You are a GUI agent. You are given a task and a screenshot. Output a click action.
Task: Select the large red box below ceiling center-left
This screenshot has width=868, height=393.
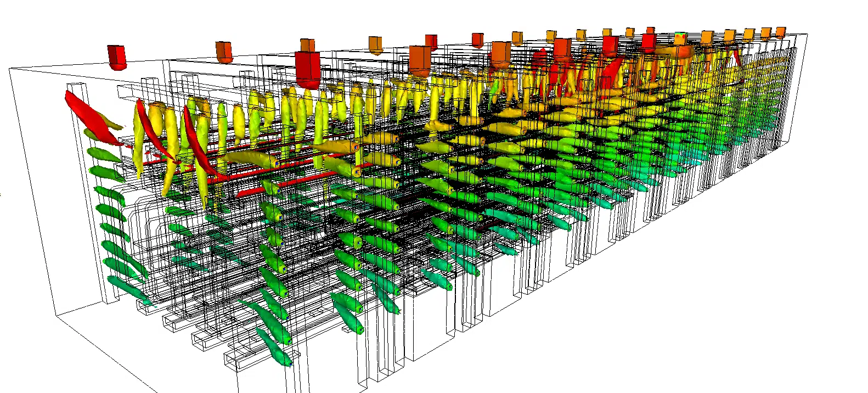[308, 70]
